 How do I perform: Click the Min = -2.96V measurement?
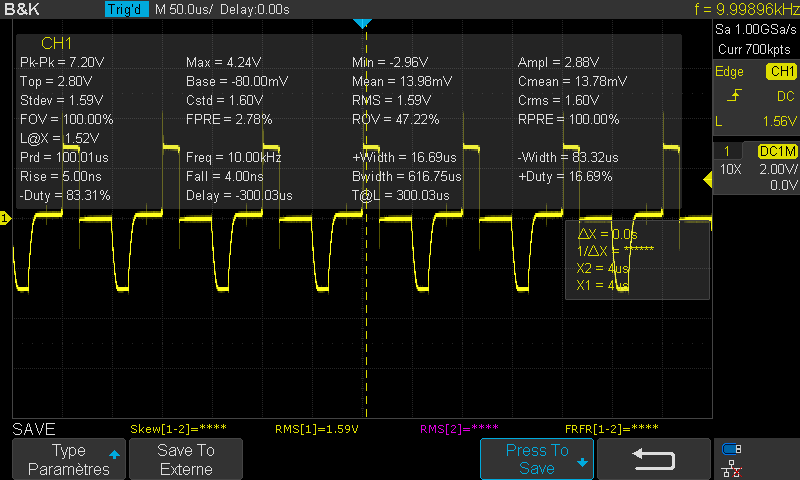tap(390, 62)
